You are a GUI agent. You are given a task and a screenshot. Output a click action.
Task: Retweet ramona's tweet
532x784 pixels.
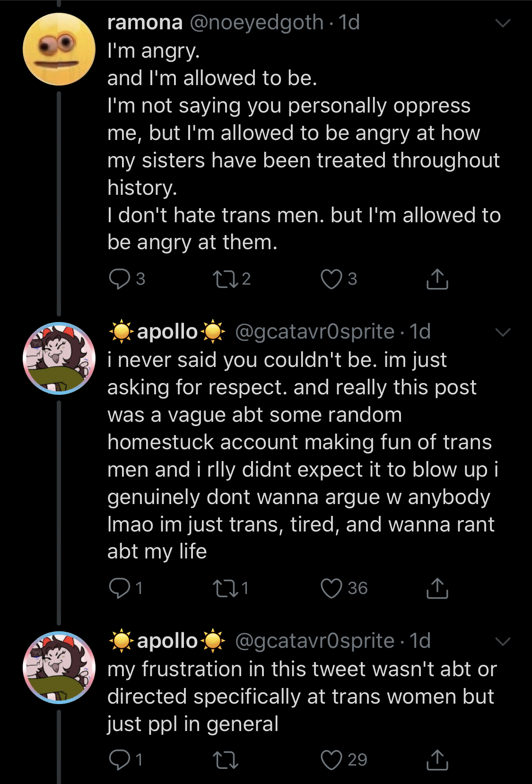click(225, 279)
